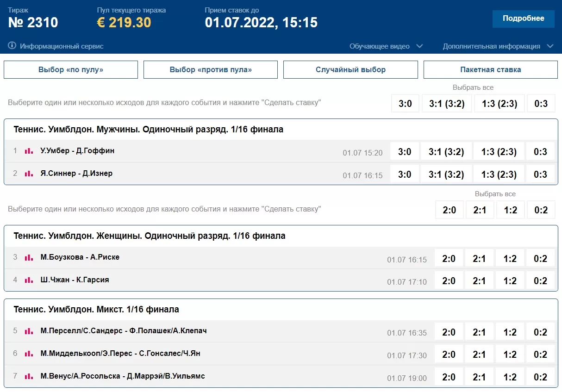This screenshot has height=392, width=562.
Task: Choose the Случайный выбор option
Action: (350, 70)
